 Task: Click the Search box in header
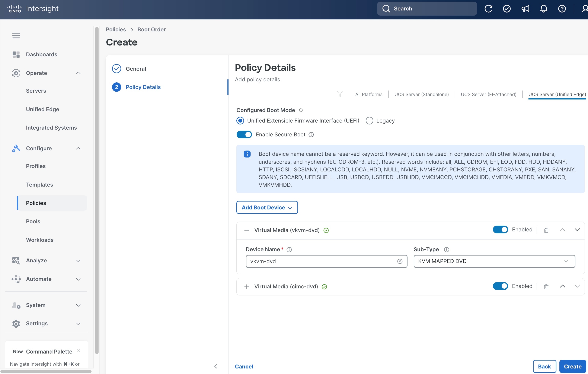tap(427, 9)
